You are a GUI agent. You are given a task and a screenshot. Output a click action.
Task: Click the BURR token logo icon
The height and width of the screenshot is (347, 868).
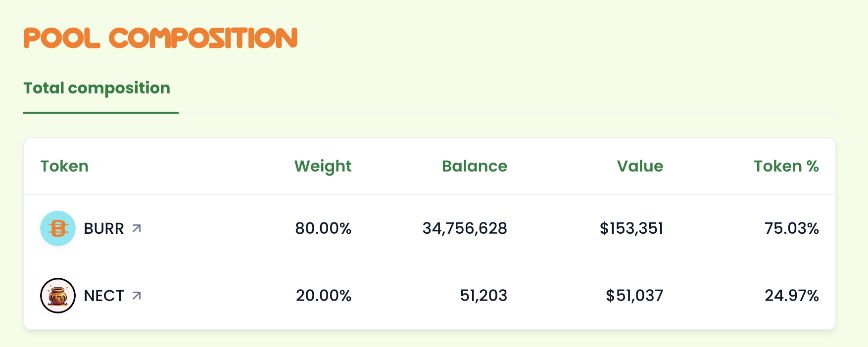click(58, 228)
